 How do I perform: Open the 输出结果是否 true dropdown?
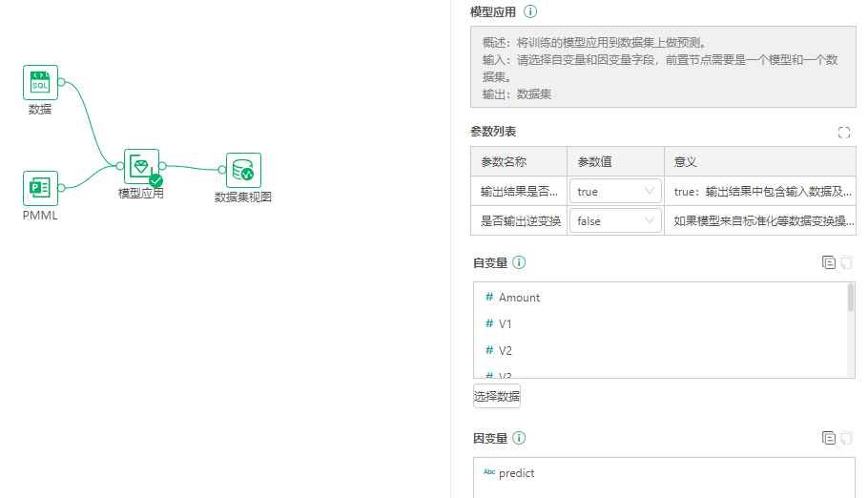(615, 192)
